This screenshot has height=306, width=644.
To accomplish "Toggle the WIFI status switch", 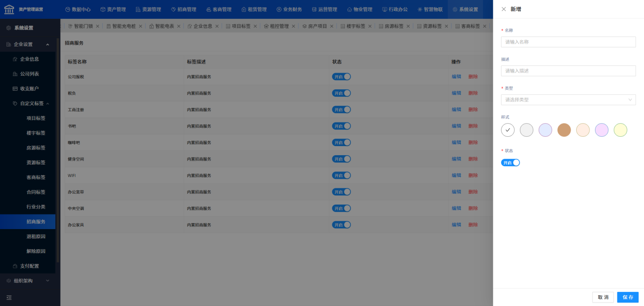I will 341,175.
